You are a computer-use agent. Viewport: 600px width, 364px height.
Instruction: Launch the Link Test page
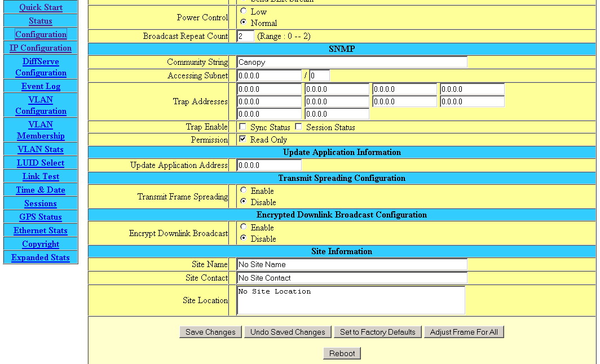pyautogui.click(x=41, y=176)
